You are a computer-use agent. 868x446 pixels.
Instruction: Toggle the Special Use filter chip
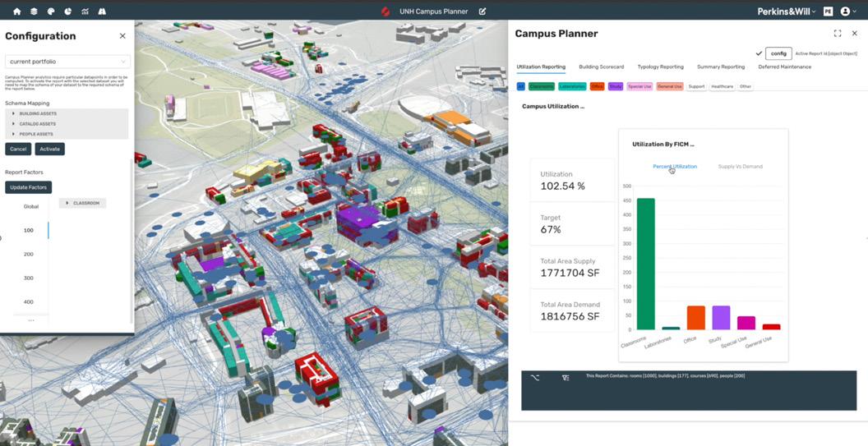tap(639, 86)
